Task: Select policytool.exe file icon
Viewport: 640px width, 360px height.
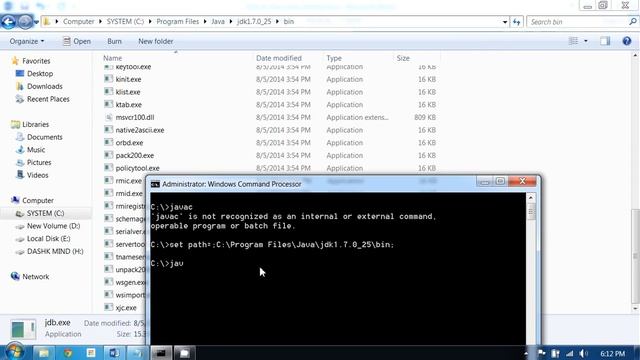Action: [108, 167]
